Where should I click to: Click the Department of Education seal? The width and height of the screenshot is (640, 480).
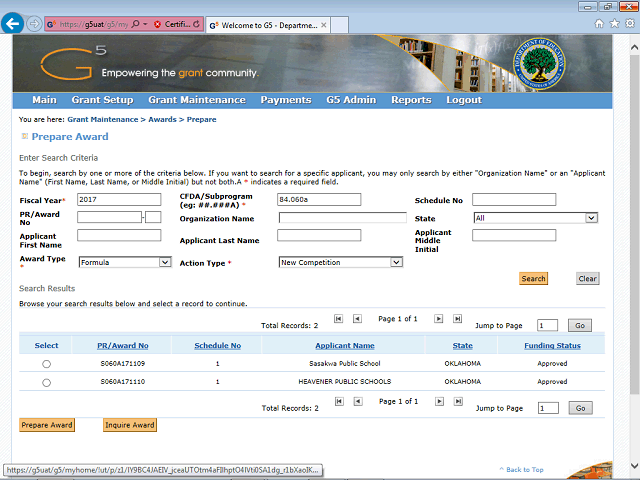539,64
